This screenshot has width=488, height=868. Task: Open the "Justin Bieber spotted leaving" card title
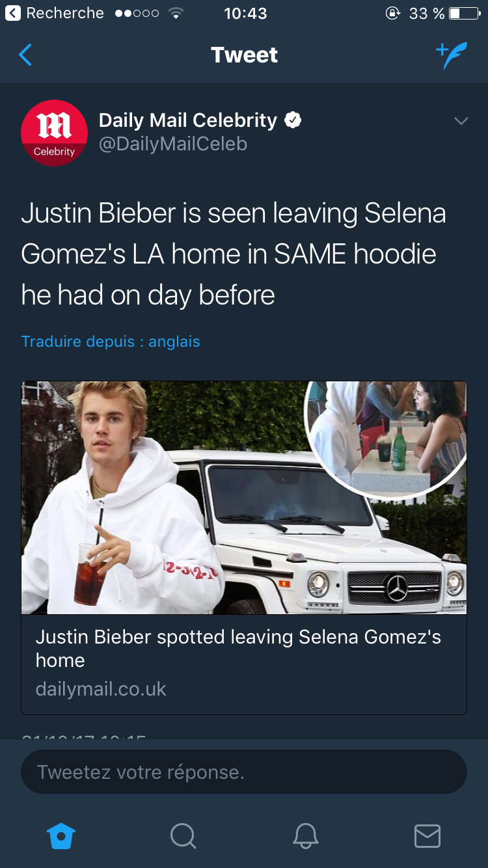(238, 649)
